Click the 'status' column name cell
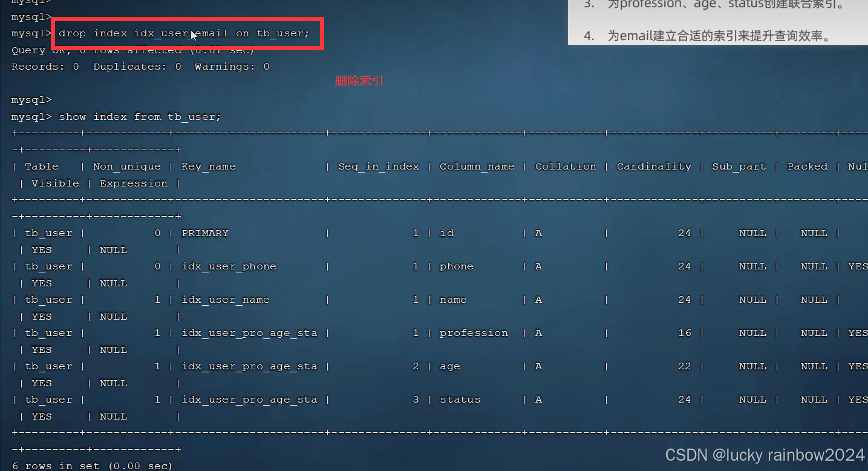 point(460,400)
